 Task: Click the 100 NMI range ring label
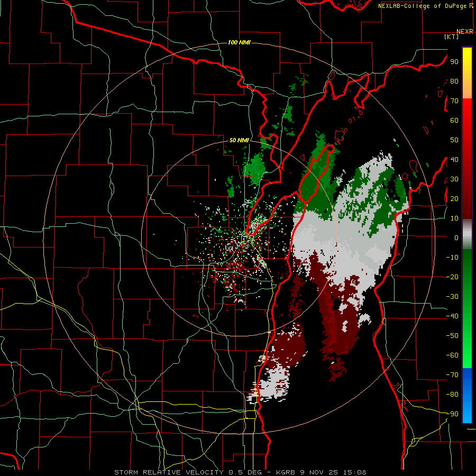pyautogui.click(x=239, y=42)
